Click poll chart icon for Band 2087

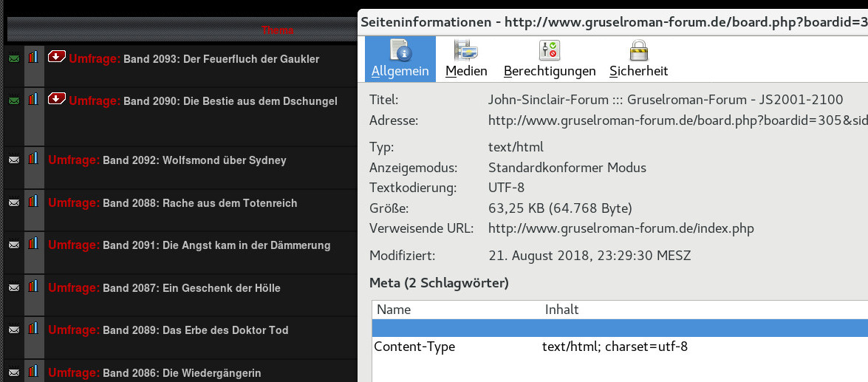(34, 286)
